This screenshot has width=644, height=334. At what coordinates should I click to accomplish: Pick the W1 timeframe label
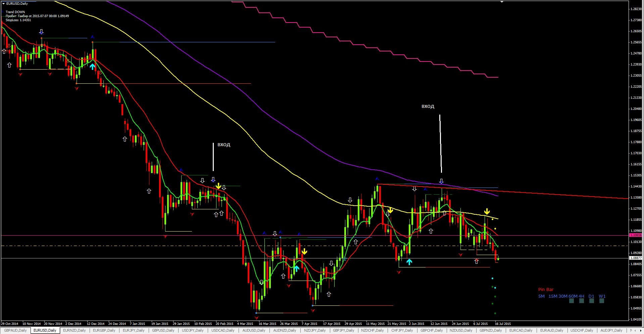[602, 296]
